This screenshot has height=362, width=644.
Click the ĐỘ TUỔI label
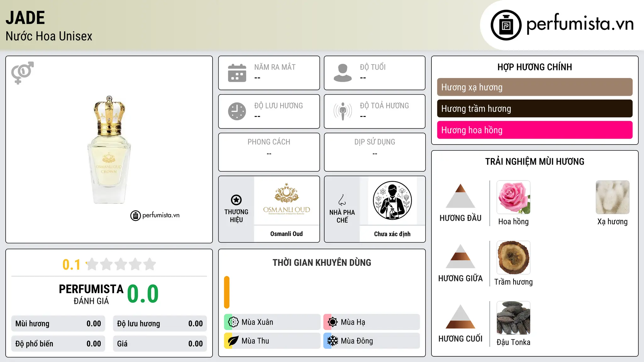[373, 67]
